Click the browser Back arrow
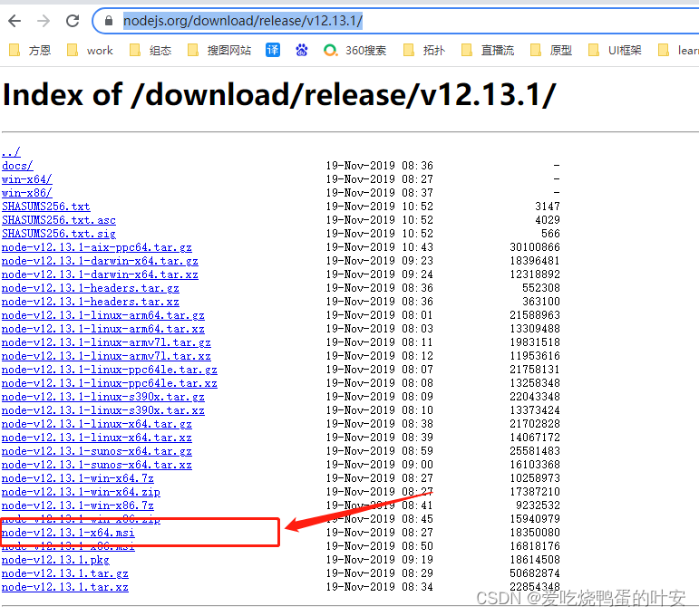 point(15,21)
